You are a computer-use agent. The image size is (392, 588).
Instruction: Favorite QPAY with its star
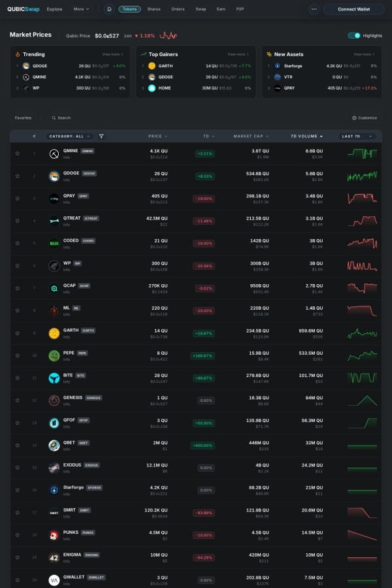(x=17, y=199)
